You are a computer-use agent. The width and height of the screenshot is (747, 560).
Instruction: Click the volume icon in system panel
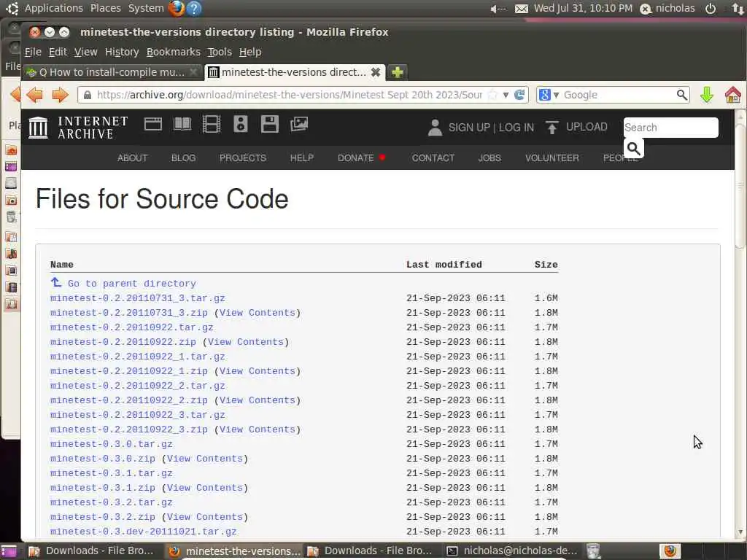click(498, 8)
